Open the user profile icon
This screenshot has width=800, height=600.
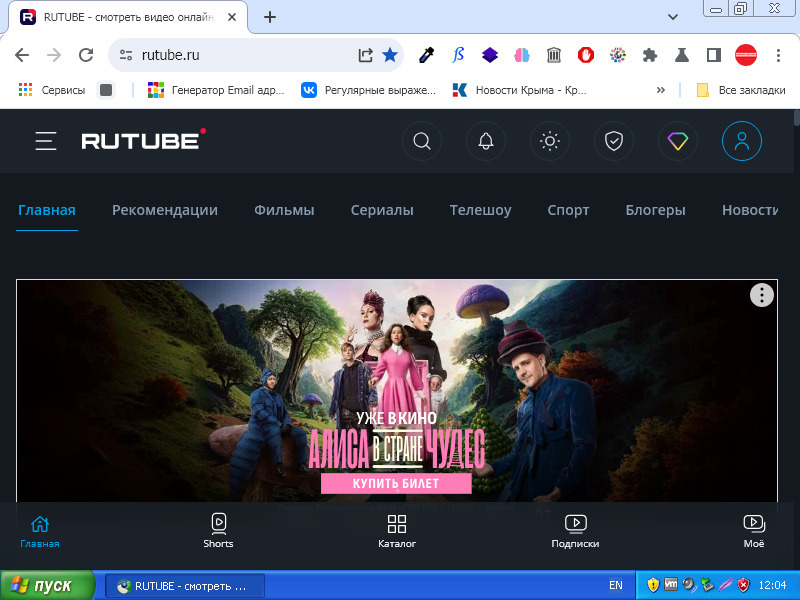[742, 141]
